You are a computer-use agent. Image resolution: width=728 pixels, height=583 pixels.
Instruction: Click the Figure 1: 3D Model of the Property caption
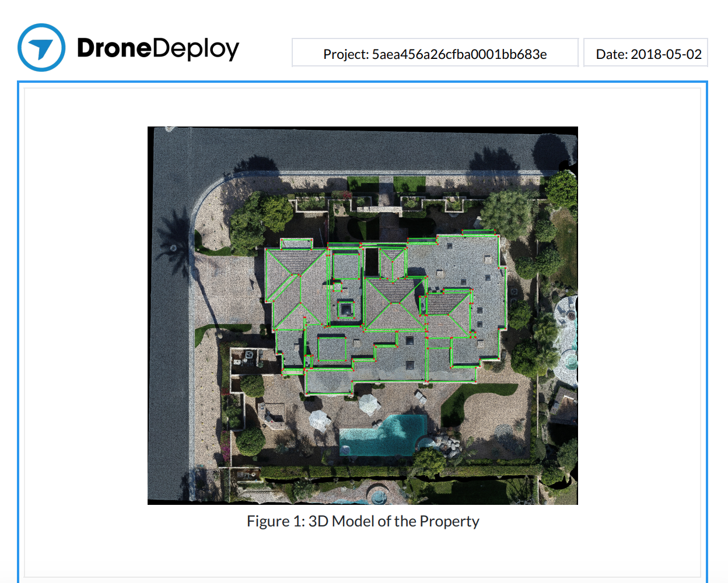[363, 521]
